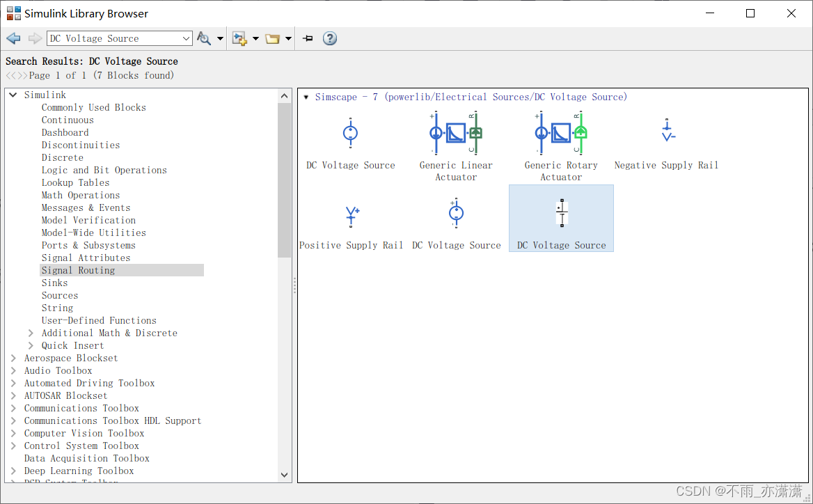The image size is (813, 504).
Task: Select Data Acquisition Toolbox item
Action: pos(86,458)
